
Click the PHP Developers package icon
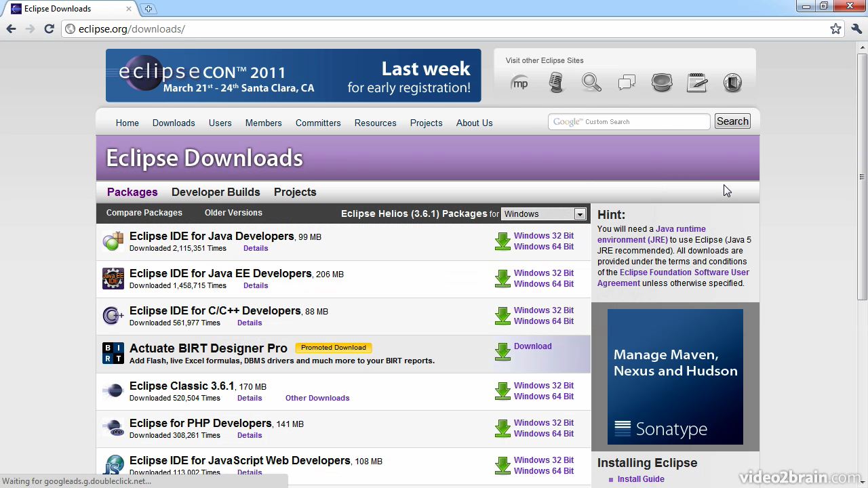click(x=113, y=428)
